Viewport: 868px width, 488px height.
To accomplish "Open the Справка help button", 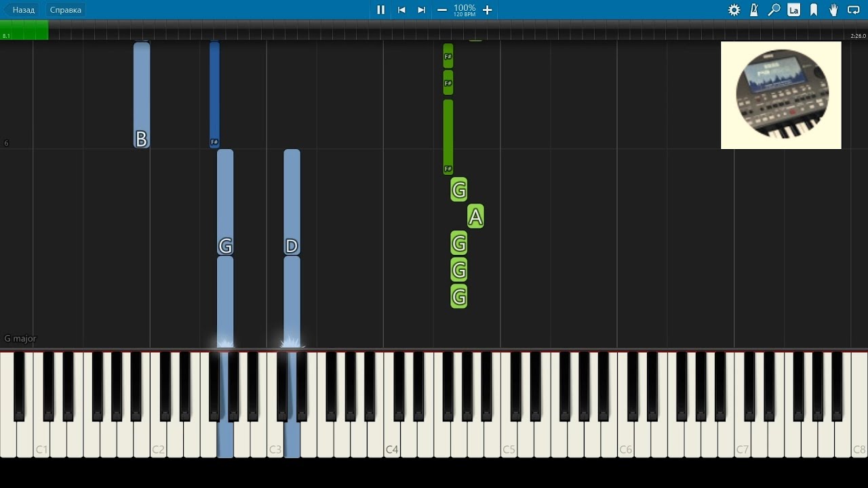I will [66, 10].
